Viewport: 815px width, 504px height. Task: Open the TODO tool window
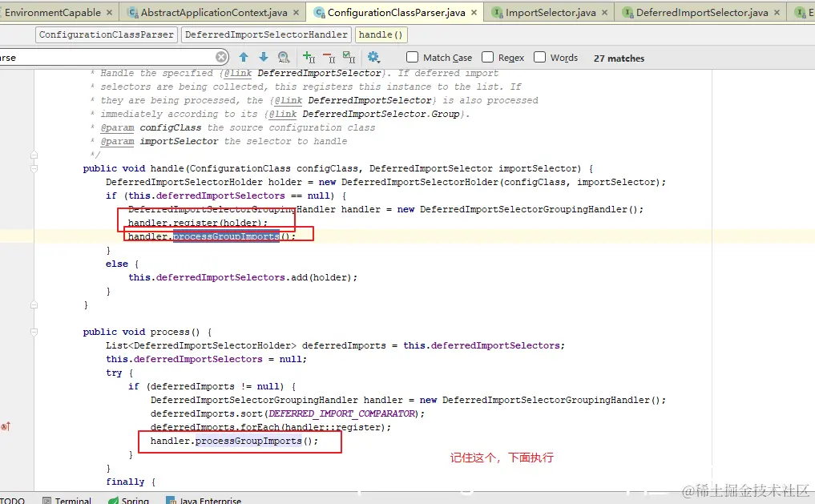click(12, 500)
